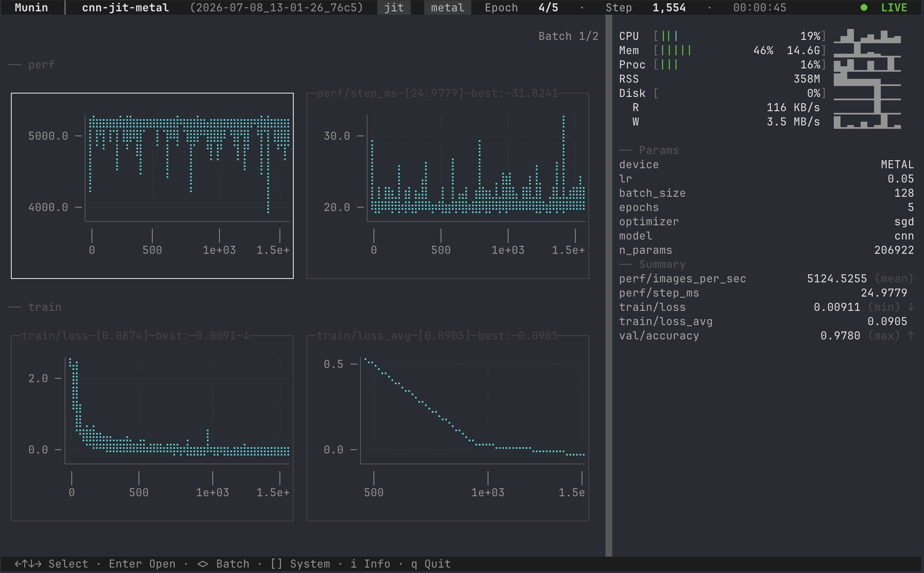Viewport: 924px width, 573px height.
Task: Click the disk write rate 3.5 MB/s
Action: (x=793, y=122)
